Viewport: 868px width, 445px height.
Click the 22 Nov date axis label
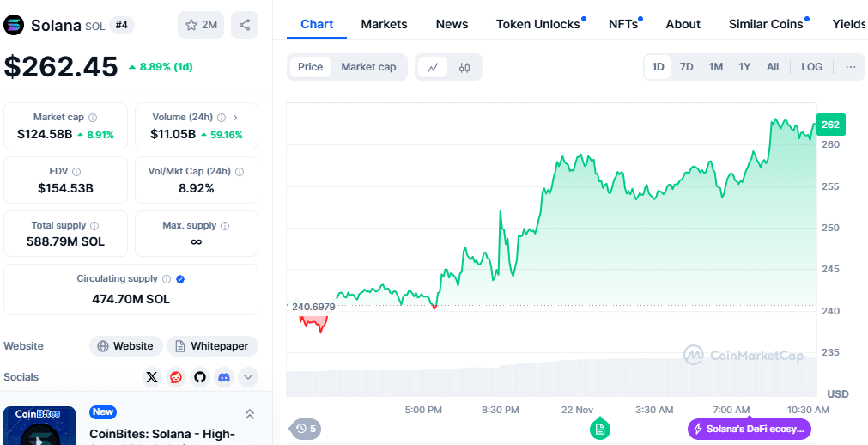pyautogui.click(x=577, y=410)
